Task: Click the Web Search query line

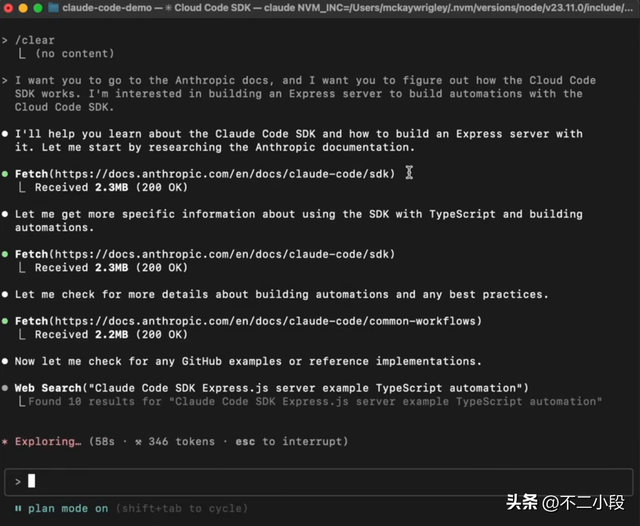Action: click(x=272, y=388)
